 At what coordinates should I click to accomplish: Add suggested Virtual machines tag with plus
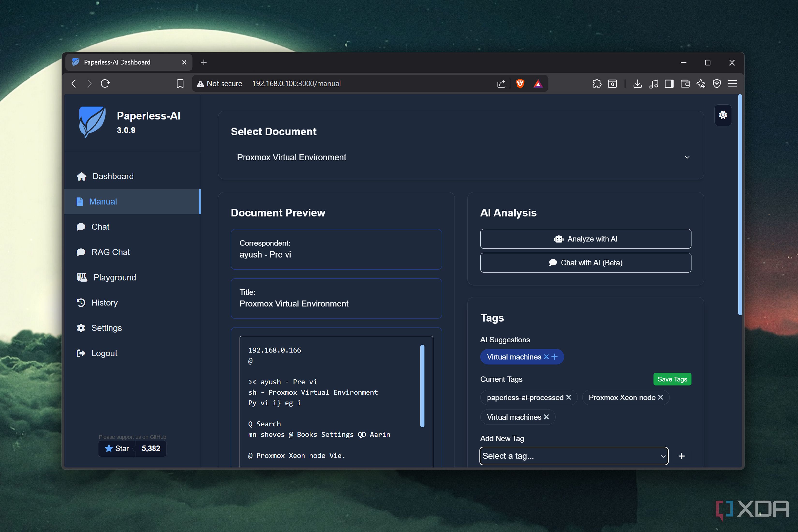[554, 357]
